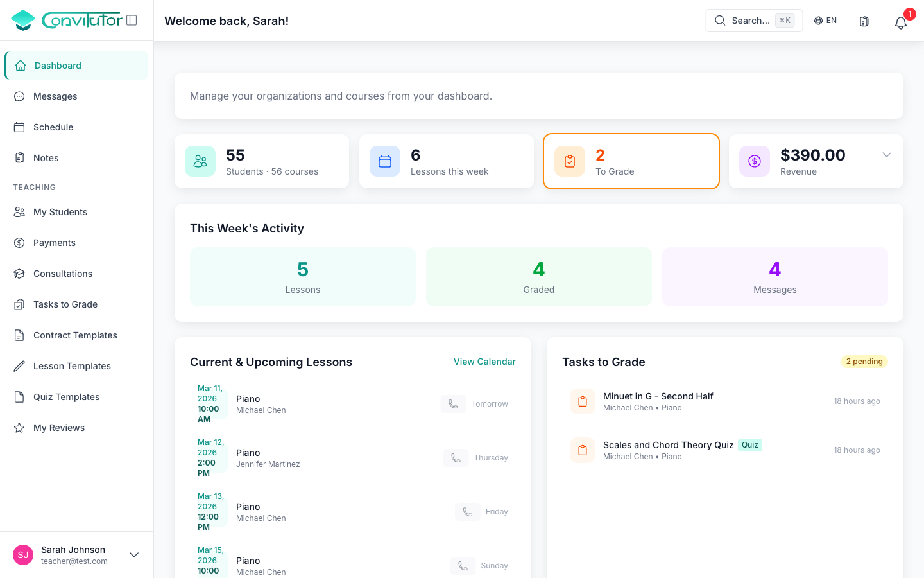Click the My Reviews sidebar entry

tap(59, 428)
